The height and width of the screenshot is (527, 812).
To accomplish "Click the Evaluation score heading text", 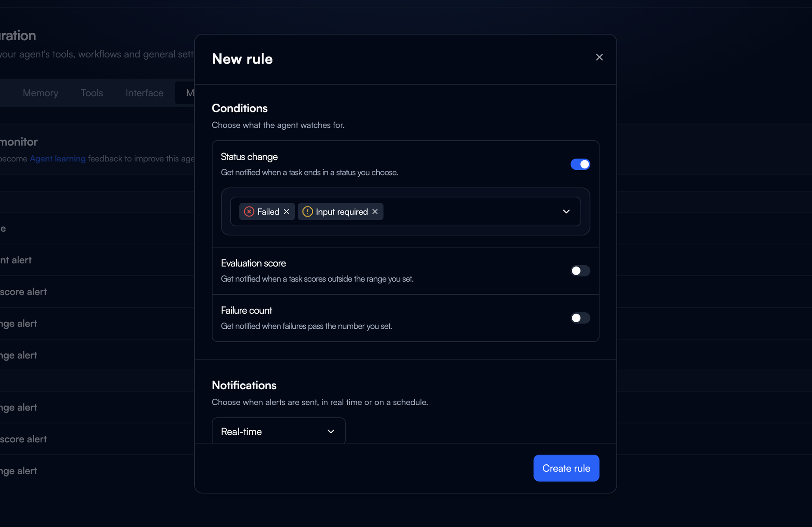I will 254,263.
